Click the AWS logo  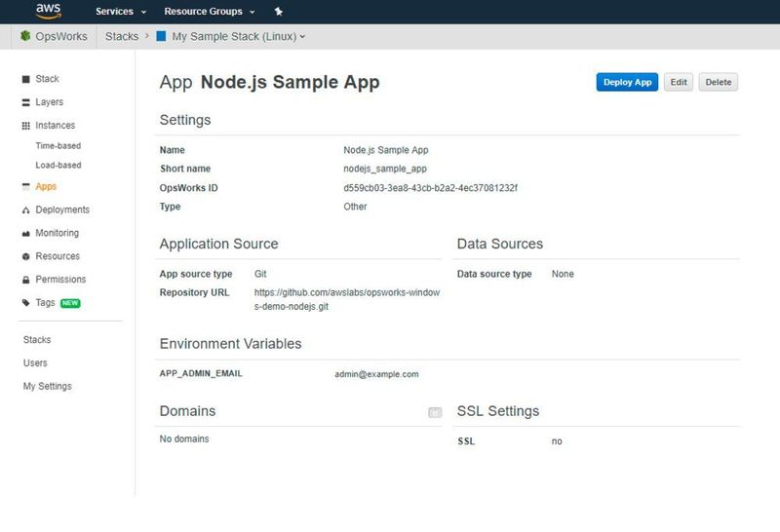[48, 11]
